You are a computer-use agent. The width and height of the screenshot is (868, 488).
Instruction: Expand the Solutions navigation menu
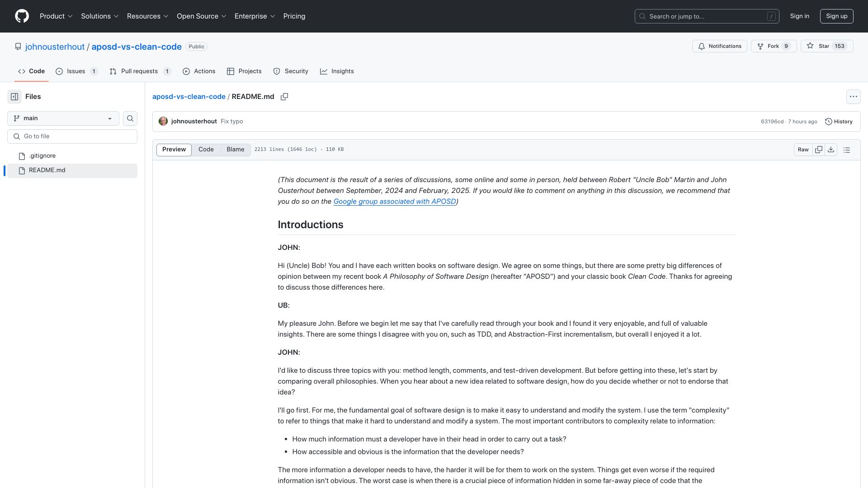point(100,16)
